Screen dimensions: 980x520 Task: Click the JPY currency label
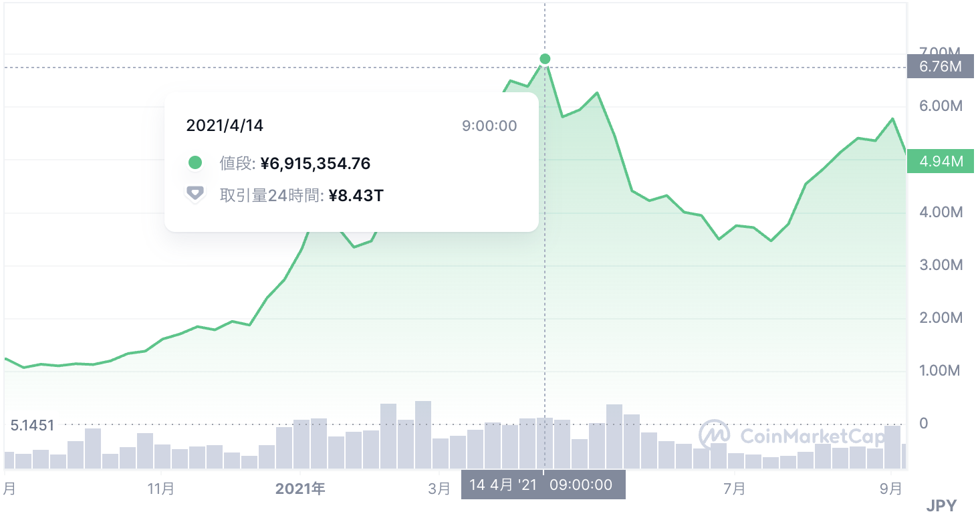941,506
